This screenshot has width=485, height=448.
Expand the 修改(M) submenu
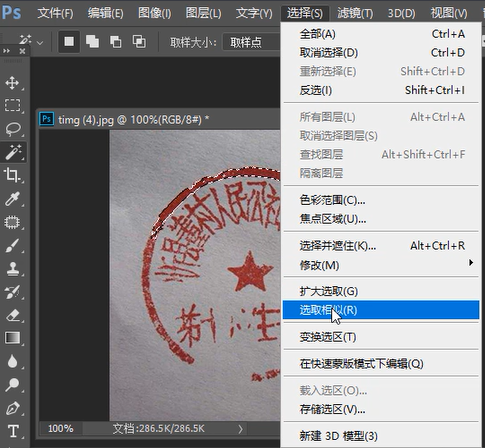pos(381,265)
